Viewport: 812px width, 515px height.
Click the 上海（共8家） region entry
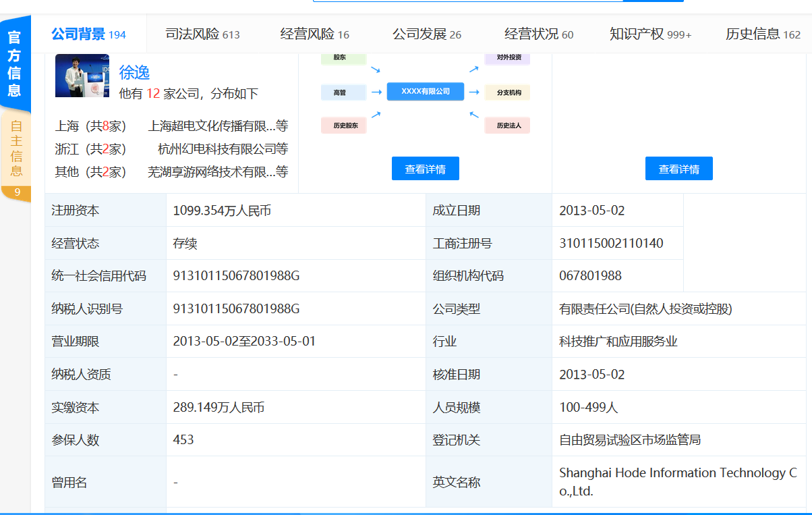[90, 126]
